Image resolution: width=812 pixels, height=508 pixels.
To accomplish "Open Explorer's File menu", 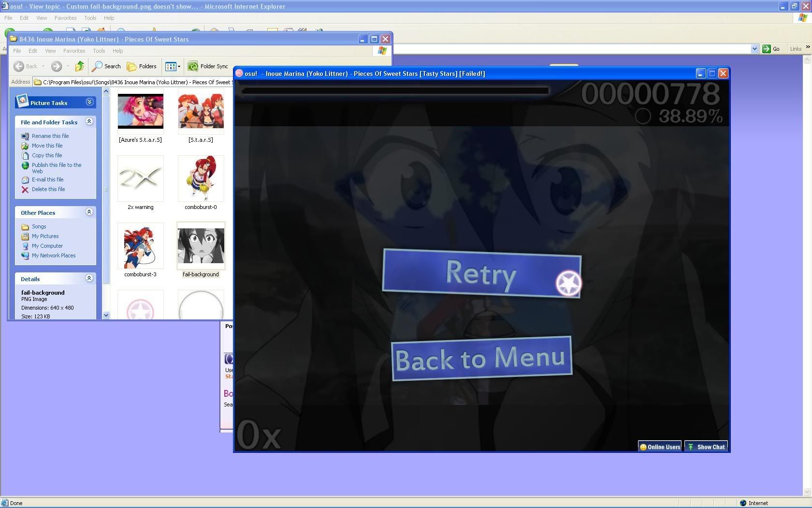I will tap(17, 51).
